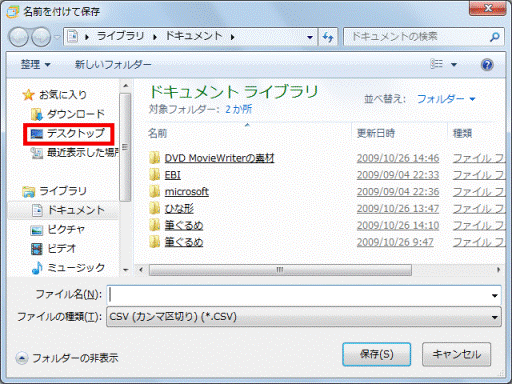Select ドキュメント in navigation pane
This screenshot has width=512, height=384.
point(76,210)
